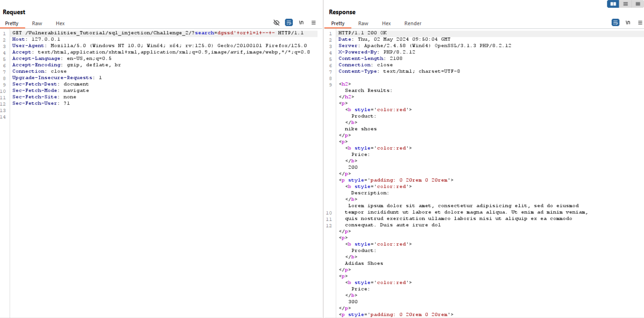The width and height of the screenshot is (644, 318).
Task: Click the Server: Apache header line
Action: [425, 46]
